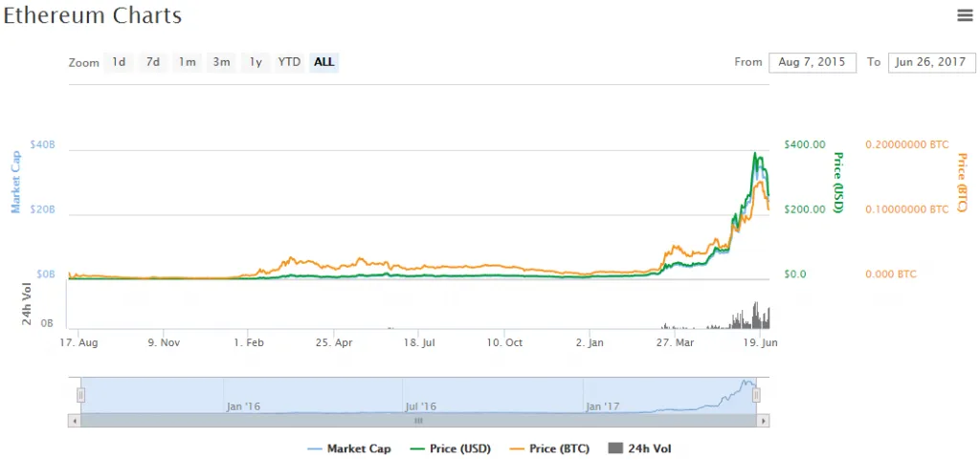Viewport: 980px width, 460px height.
Task: Click the navigator horizontal scrollbar thumb
Action: pyautogui.click(x=419, y=421)
